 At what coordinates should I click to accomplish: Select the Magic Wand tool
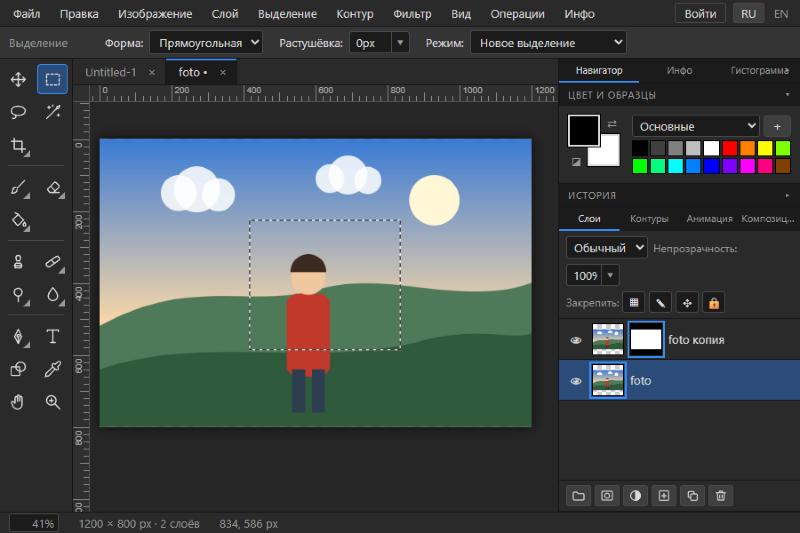point(53,112)
